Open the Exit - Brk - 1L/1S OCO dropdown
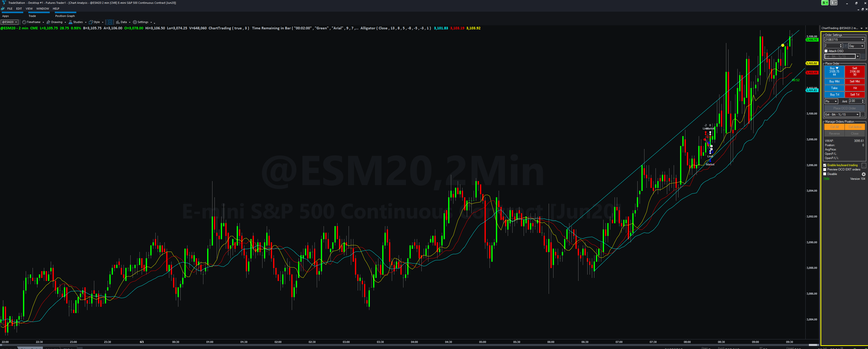Screen dimensions: 868x349 coord(842,115)
